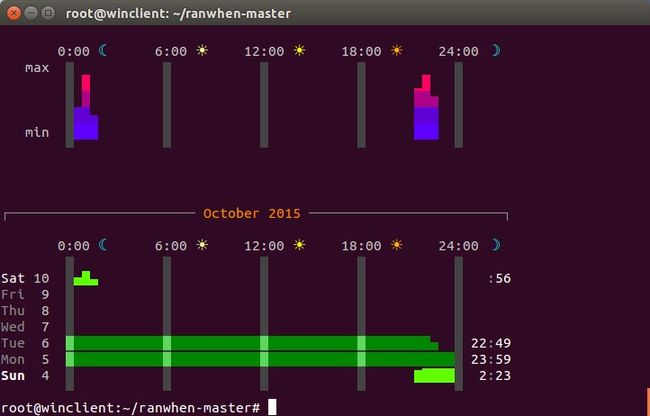Select the 'Mon 5' row label
This screenshot has height=416, width=650.
tap(25, 359)
